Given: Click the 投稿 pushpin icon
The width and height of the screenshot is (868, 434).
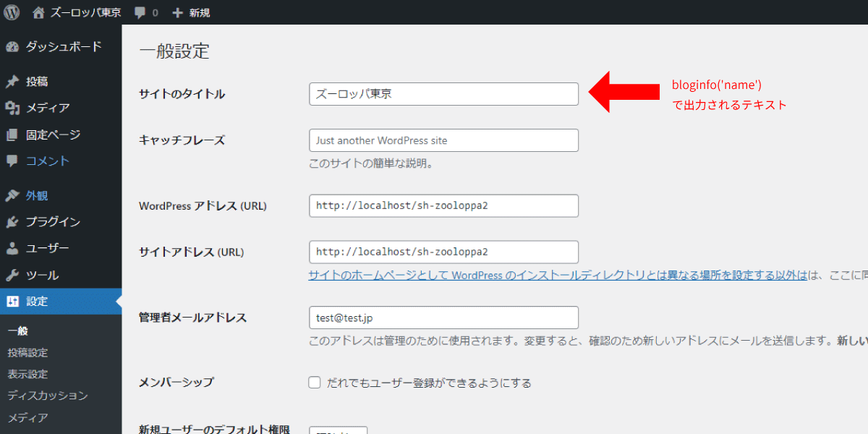Looking at the screenshot, I should [12, 82].
